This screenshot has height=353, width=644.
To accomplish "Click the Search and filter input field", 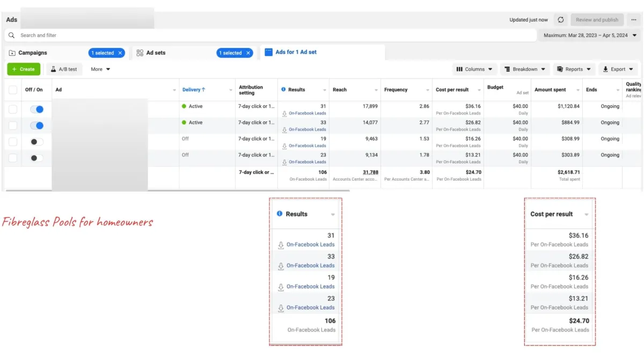I will [x=270, y=35].
